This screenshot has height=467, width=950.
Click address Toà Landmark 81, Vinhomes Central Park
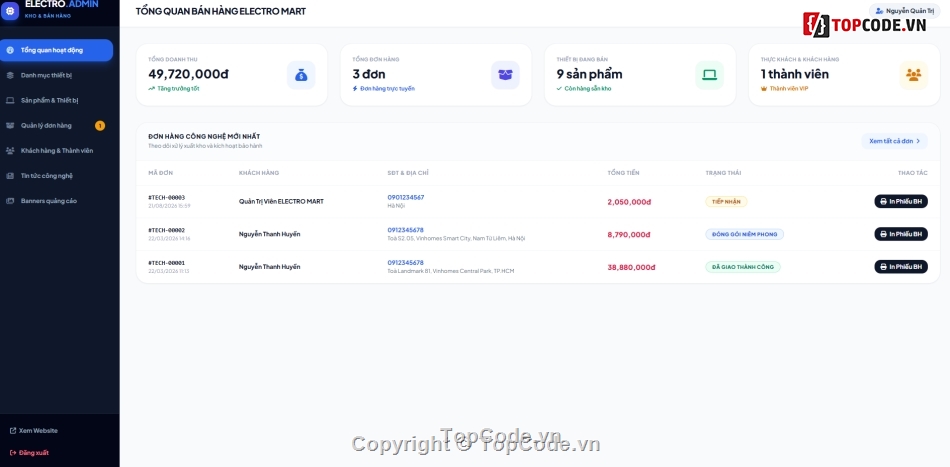click(x=451, y=271)
